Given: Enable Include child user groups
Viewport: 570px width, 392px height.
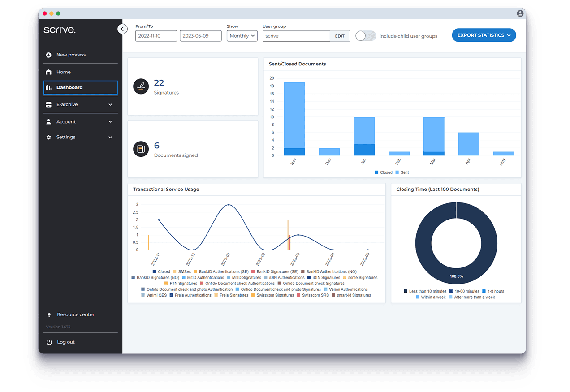Looking at the screenshot, I should (366, 36).
